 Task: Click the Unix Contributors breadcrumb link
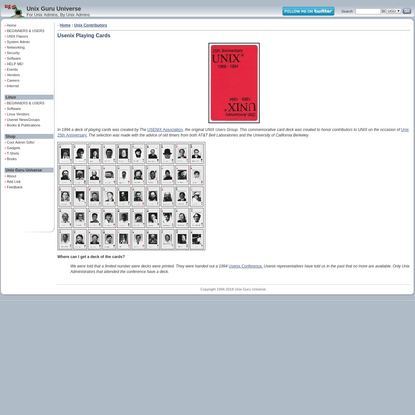90,25
